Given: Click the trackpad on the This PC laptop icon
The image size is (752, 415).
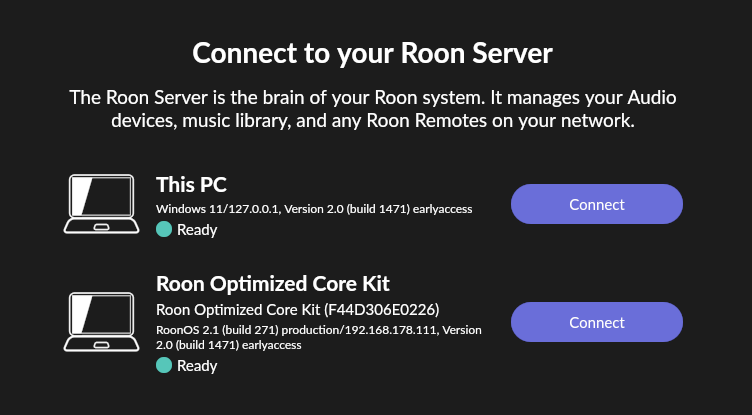Looking at the screenshot, I should click(x=101, y=227).
